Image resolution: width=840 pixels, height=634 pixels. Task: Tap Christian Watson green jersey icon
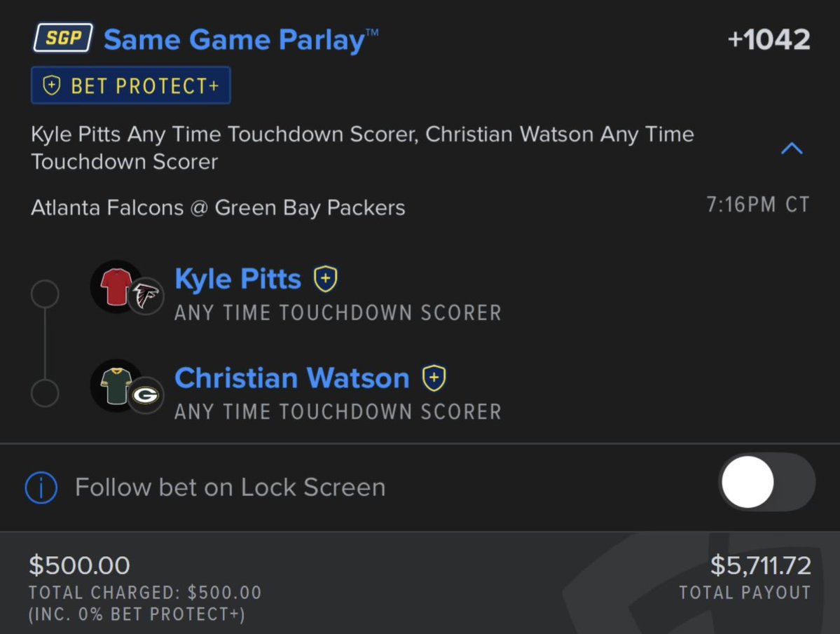tap(116, 386)
